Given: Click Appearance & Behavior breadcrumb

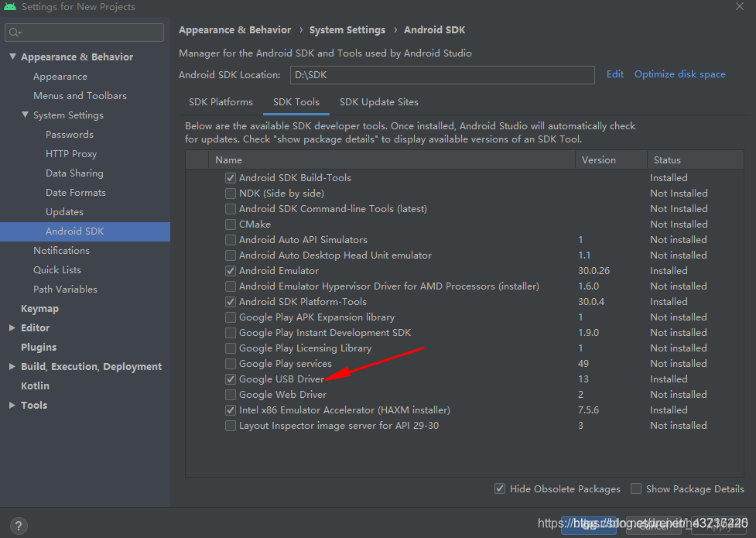Looking at the screenshot, I should coord(234,30).
